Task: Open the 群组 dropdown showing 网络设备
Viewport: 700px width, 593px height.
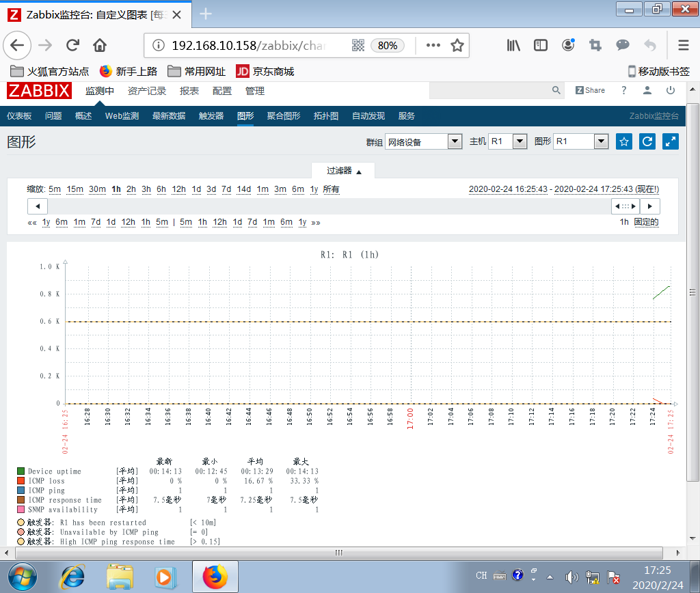Action: 422,142
